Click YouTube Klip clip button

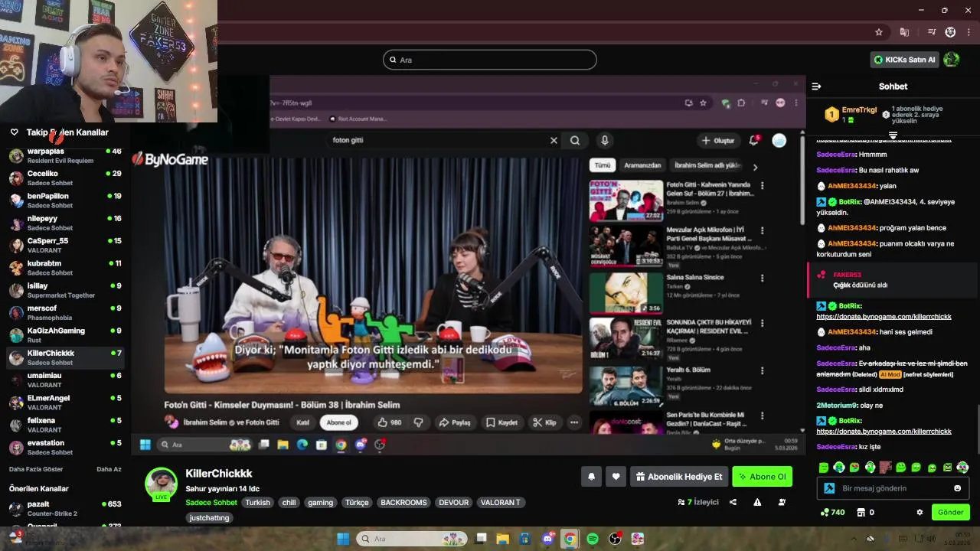(545, 422)
